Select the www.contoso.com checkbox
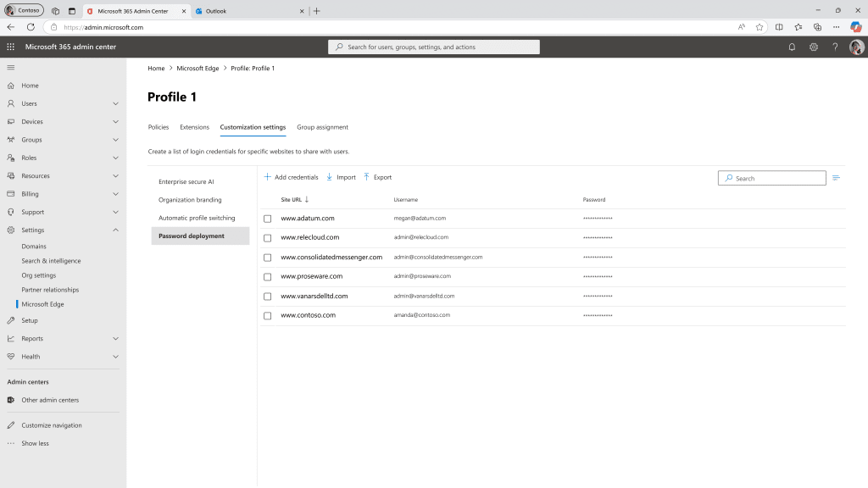This screenshot has width=868, height=488. tap(267, 316)
